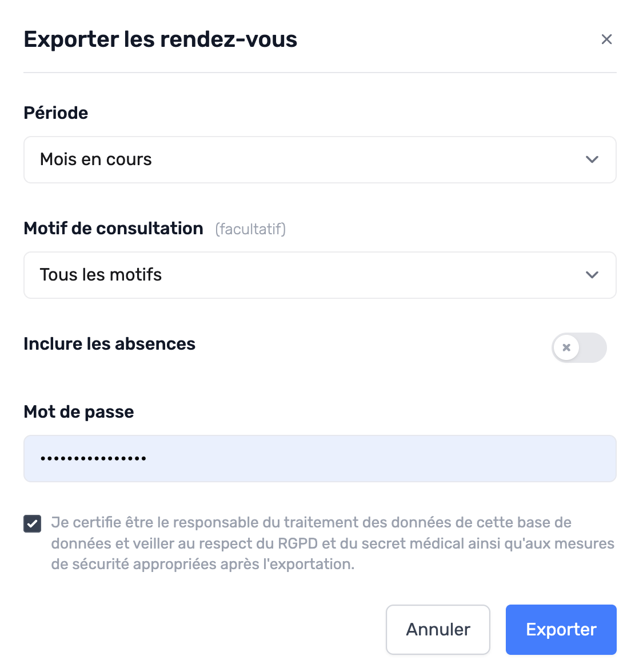Open the Tous les motifs combo box

click(319, 275)
